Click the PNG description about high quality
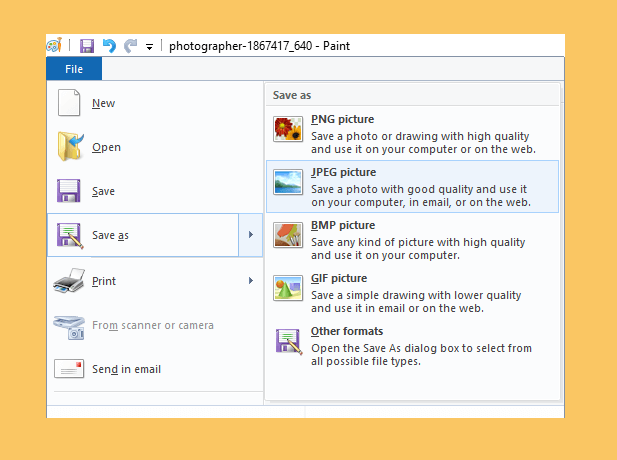Viewport: 617px width, 460px height. pyautogui.click(x=423, y=143)
